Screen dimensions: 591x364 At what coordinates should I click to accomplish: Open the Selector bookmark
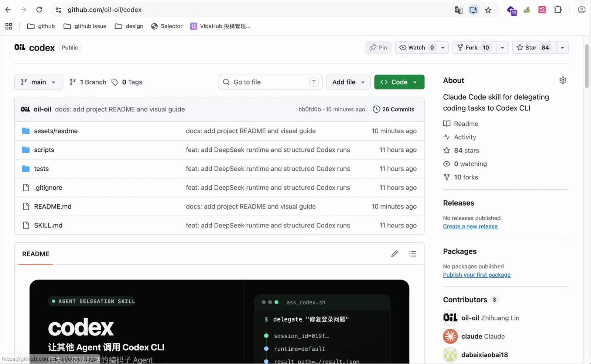pos(167,26)
